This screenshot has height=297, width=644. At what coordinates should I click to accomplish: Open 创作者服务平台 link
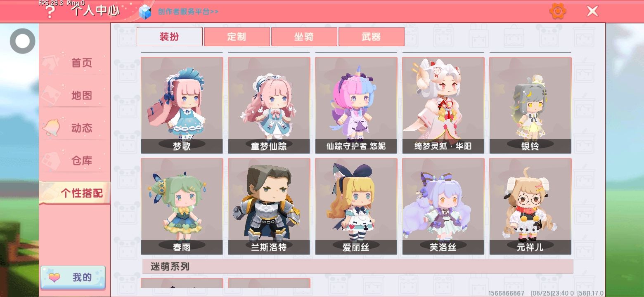[188, 12]
